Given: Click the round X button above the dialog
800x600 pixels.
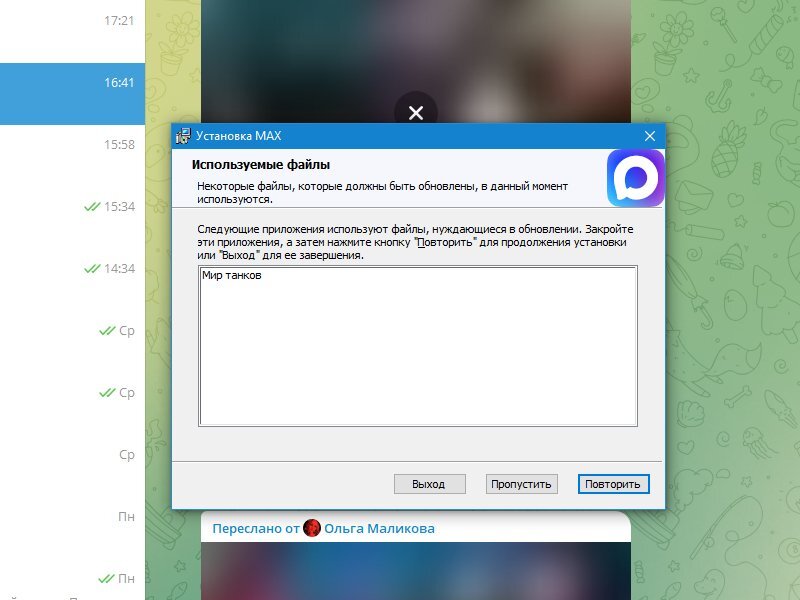Looking at the screenshot, I should click(416, 112).
